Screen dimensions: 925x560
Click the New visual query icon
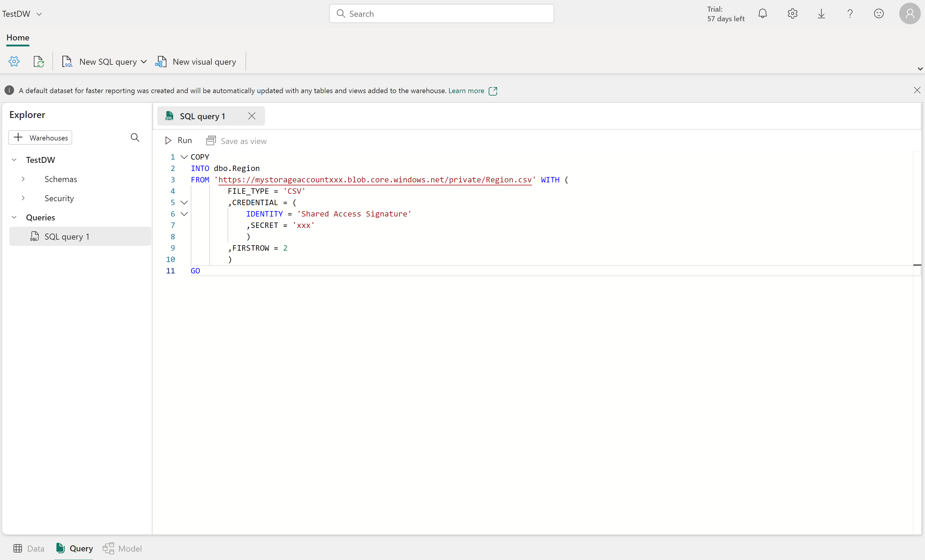161,61
